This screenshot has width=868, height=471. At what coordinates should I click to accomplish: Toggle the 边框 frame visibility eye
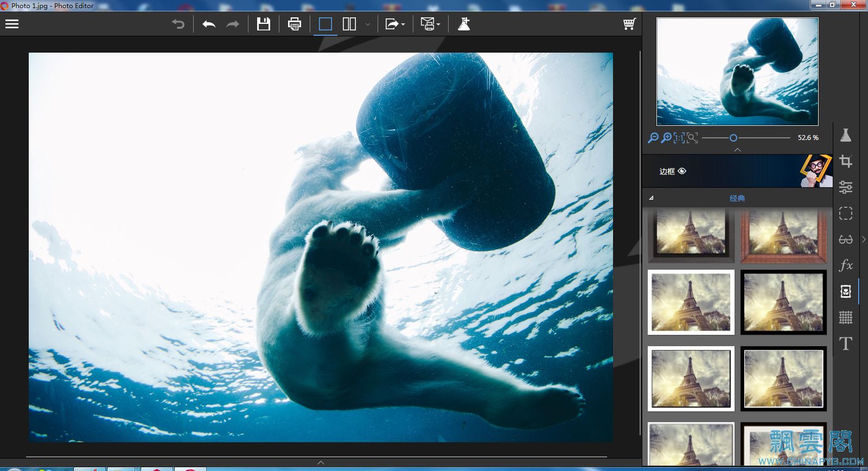(x=682, y=171)
